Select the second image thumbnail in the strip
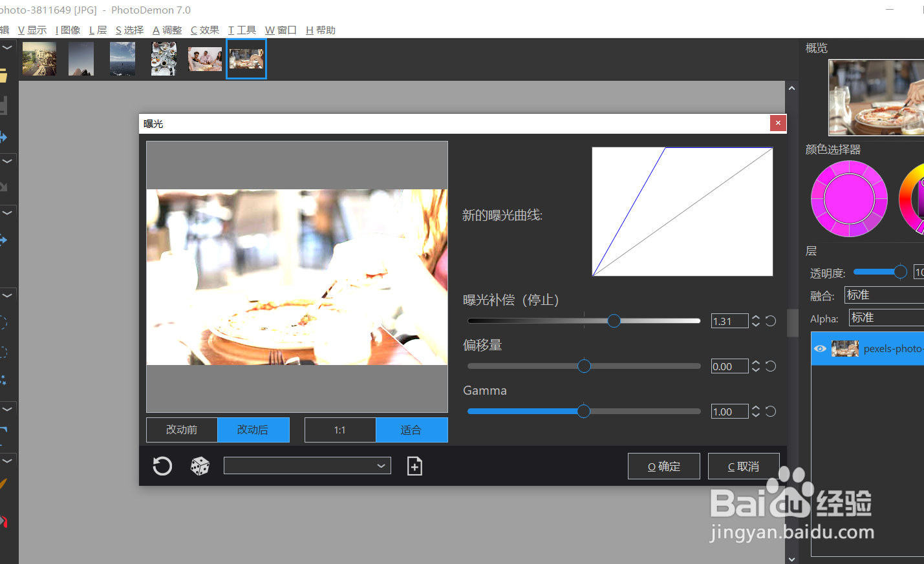 coord(81,59)
